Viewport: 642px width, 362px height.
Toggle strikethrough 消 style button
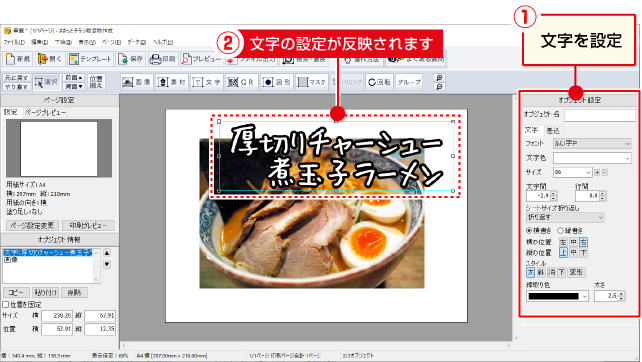click(x=551, y=272)
